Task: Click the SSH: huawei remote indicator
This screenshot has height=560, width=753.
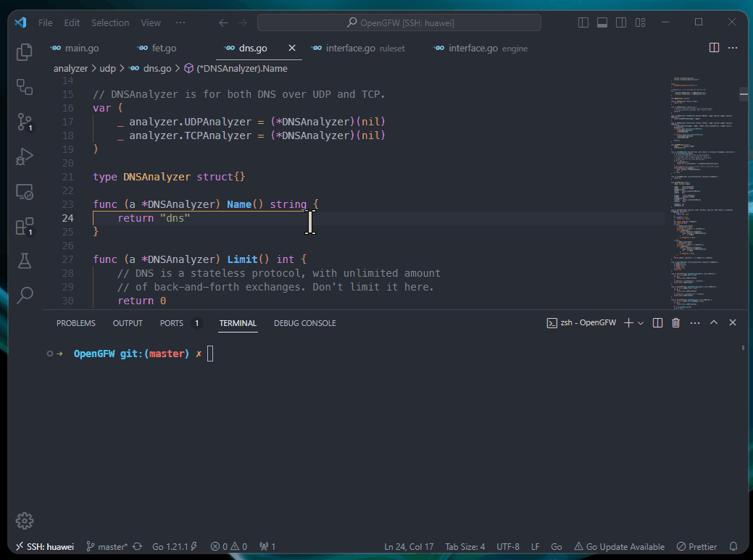Action: [44, 547]
